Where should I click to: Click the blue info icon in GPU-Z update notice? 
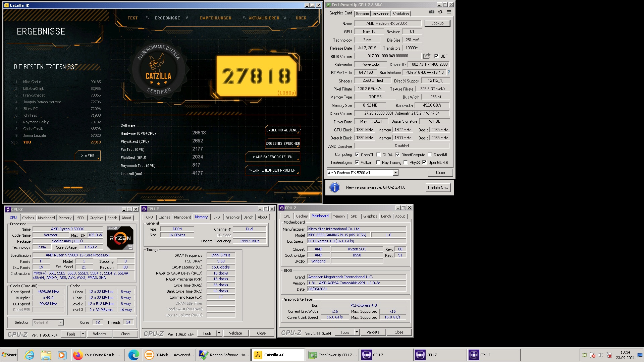point(334,187)
